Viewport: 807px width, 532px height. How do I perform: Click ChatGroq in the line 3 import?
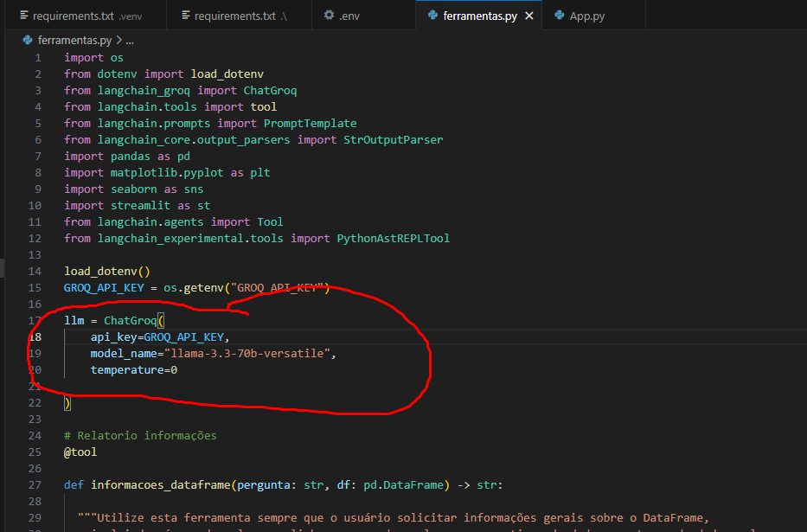(270, 91)
